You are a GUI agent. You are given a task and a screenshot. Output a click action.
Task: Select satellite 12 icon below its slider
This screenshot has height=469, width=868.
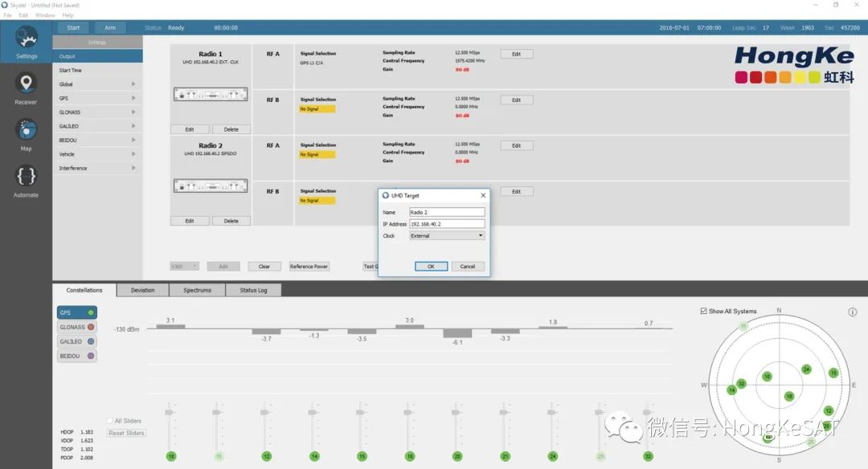[x=267, y=456]
